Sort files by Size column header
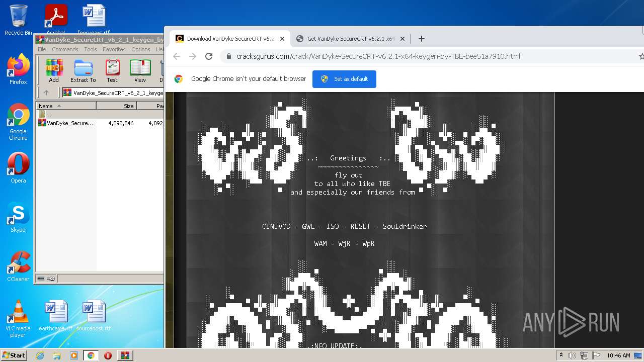Screen dimensions: 644x362 click(116, 106)
